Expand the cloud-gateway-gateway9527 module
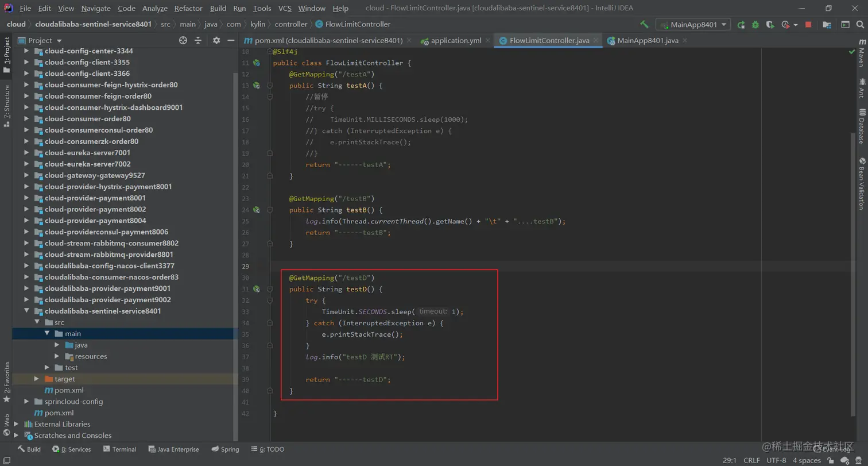The width and height of the screenshot is (868, 466). coord(26,175)
